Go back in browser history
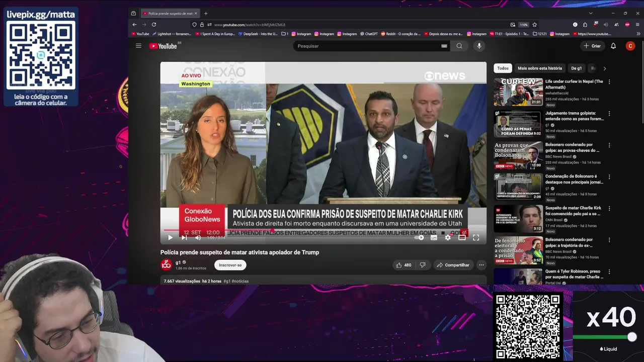Screen dimensions: 644x362 point(134,25)
